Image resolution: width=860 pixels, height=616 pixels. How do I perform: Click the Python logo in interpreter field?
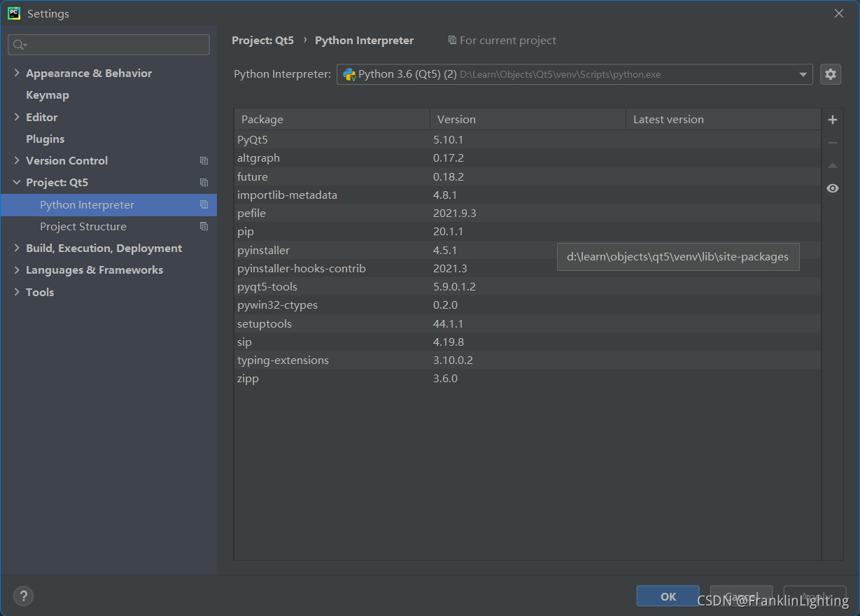tap(349, 74)
